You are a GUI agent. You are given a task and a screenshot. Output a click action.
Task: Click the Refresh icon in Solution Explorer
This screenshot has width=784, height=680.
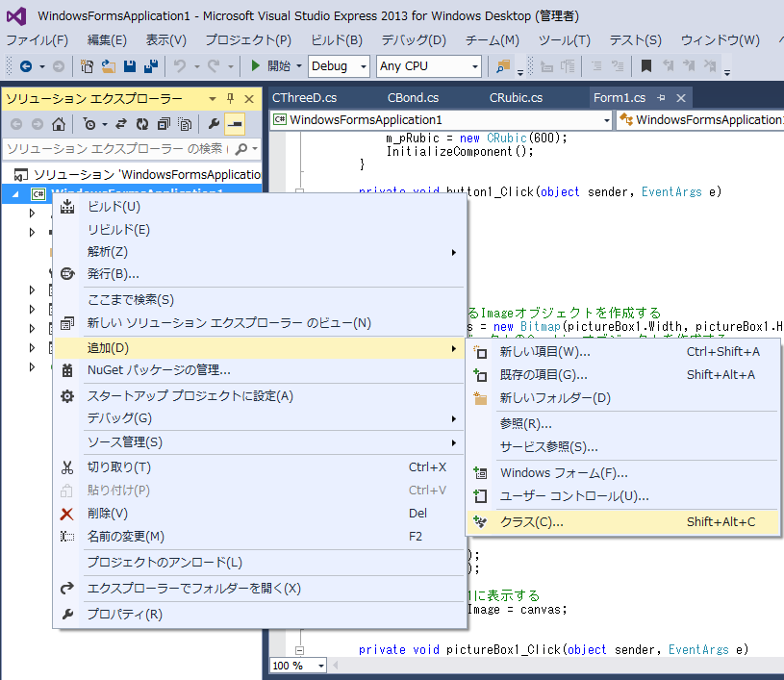pyautogui.click(x=142, y=123)
